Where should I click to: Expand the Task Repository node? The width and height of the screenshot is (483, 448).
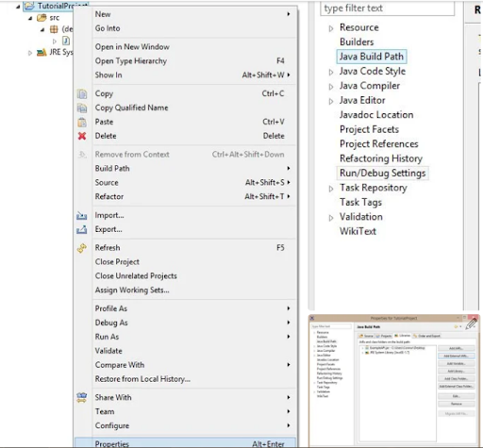click(331, 189)
